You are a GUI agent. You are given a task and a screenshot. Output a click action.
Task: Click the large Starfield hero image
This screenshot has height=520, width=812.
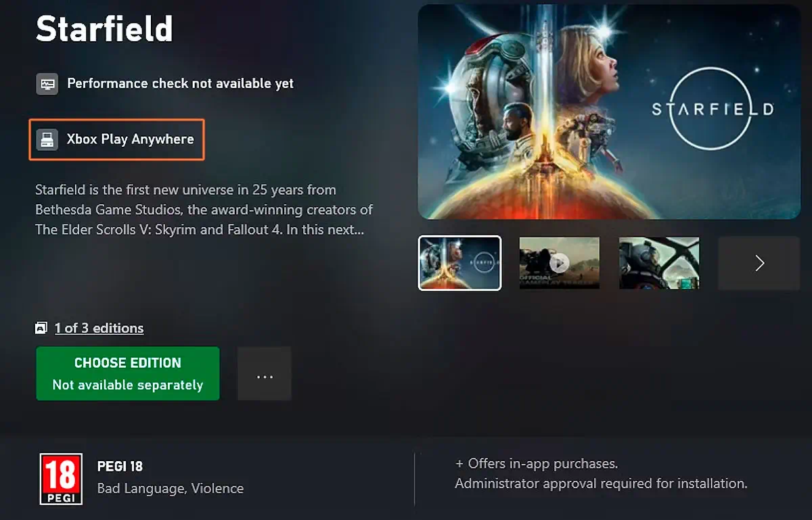click(x=609, y=112)
